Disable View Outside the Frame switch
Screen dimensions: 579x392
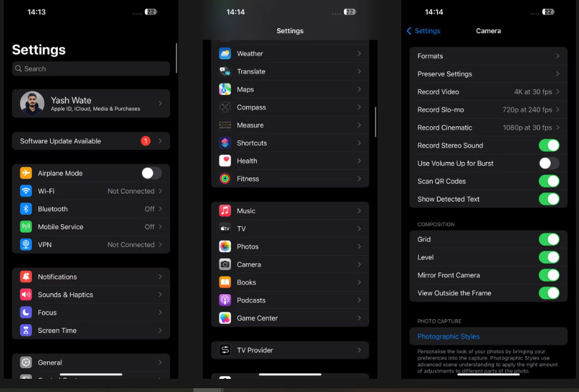click(x=549, y=293)
